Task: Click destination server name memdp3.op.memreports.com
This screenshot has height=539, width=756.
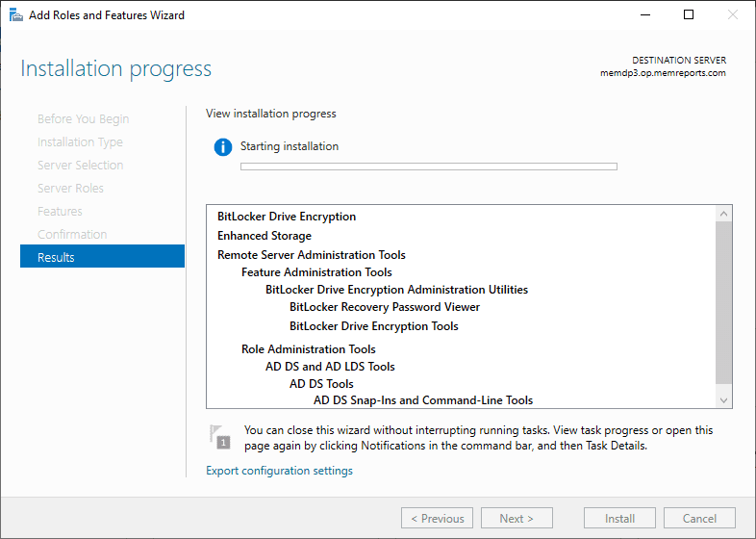Action: [663, 73]
